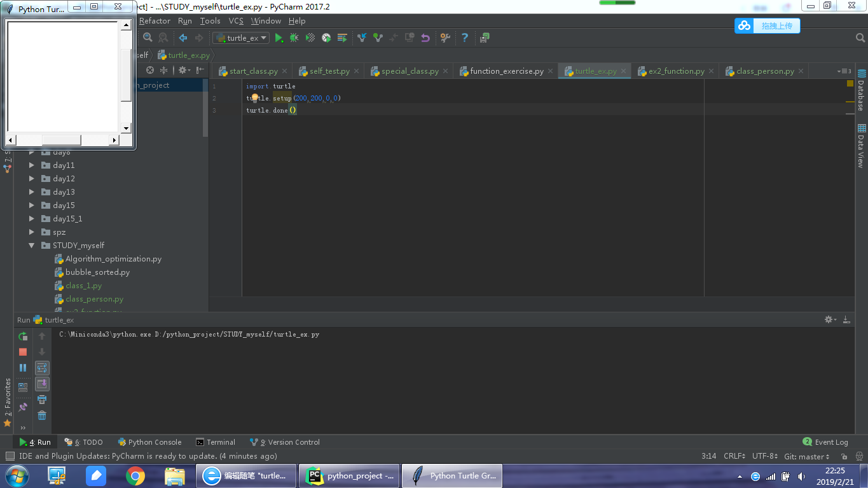
Task: Show hidden editor tabs dropdown
Action: pos(844,71)
